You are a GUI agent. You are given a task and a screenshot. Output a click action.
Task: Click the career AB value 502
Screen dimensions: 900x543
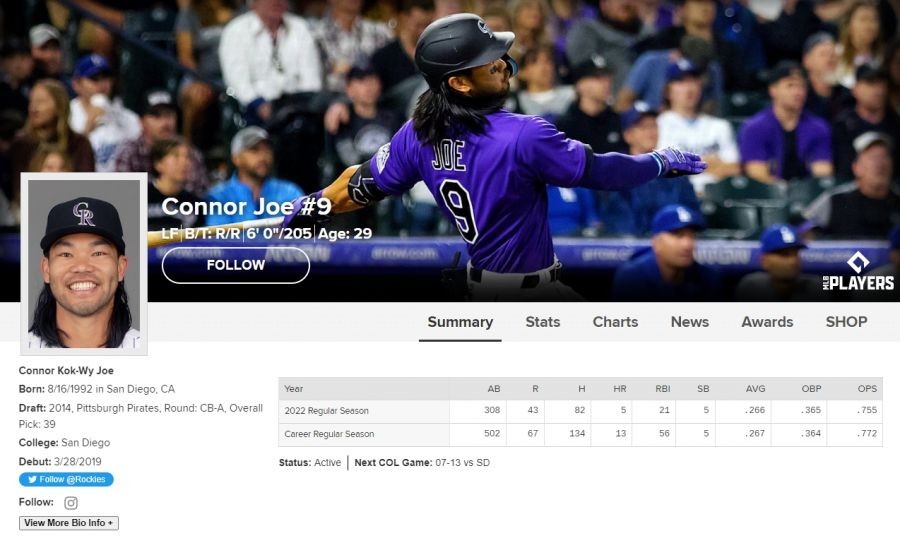[x=492, y=433]
